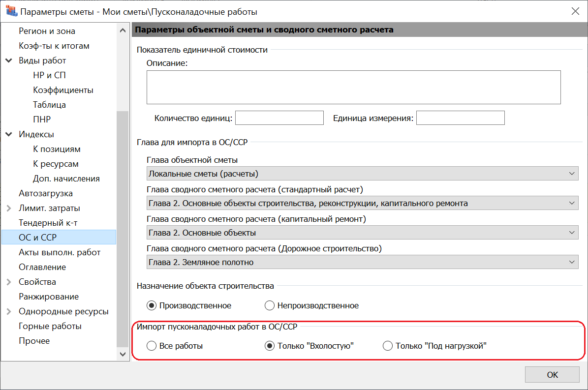Select the ПНР item

coord(42,120)
